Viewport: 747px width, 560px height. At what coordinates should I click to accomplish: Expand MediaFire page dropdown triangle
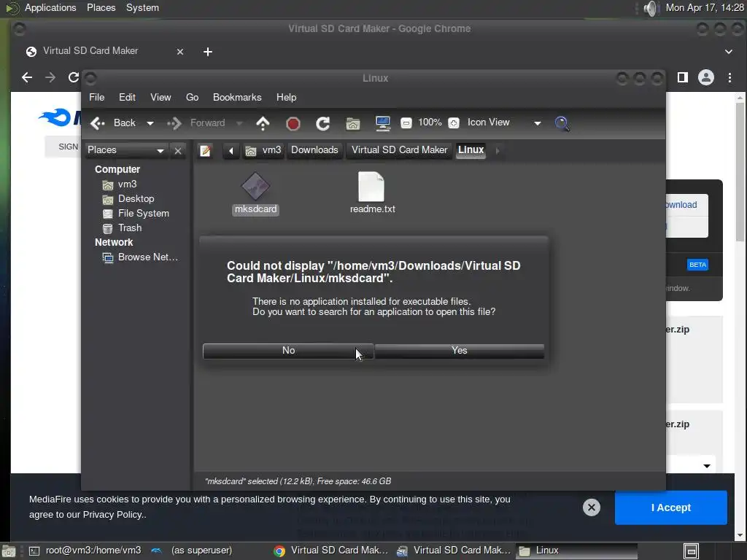pos(706,466)
